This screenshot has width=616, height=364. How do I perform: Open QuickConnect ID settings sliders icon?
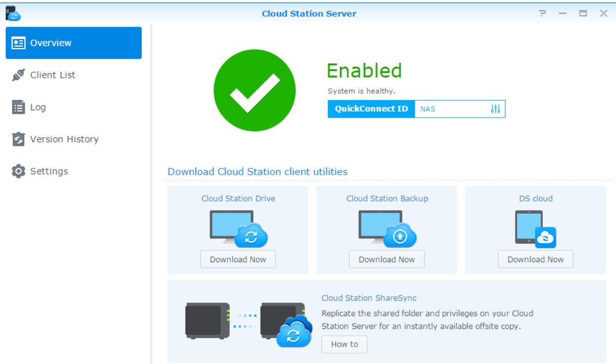(x=496, y=109)
